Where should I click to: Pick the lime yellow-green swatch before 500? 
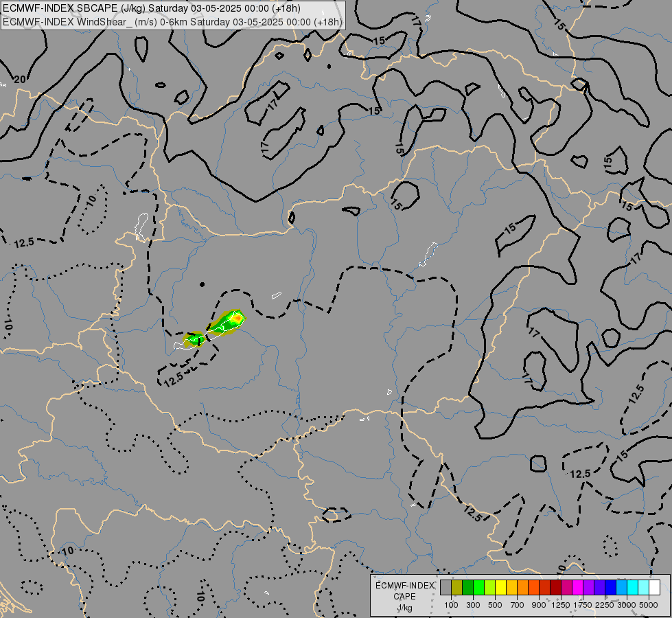click(x=490, y=587)
